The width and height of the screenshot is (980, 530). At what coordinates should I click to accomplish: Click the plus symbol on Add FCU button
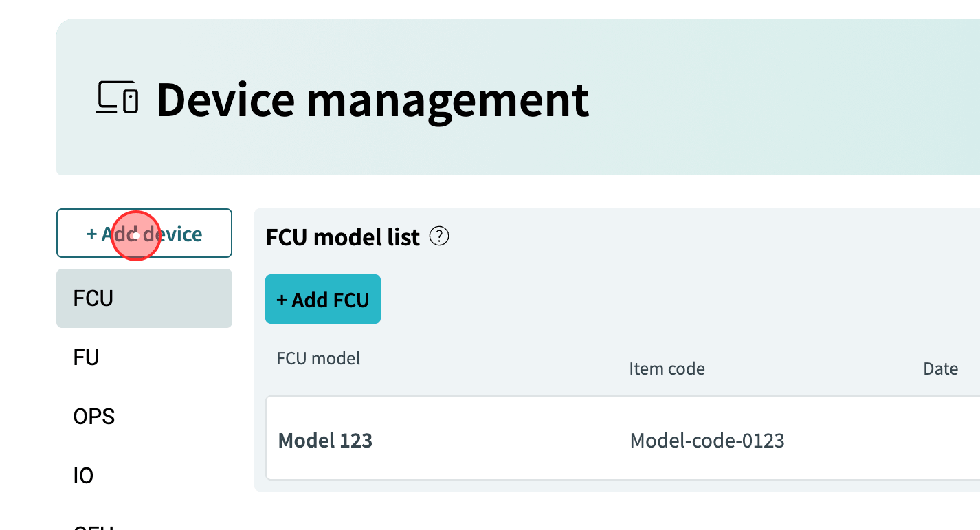[x=282, y=300]
